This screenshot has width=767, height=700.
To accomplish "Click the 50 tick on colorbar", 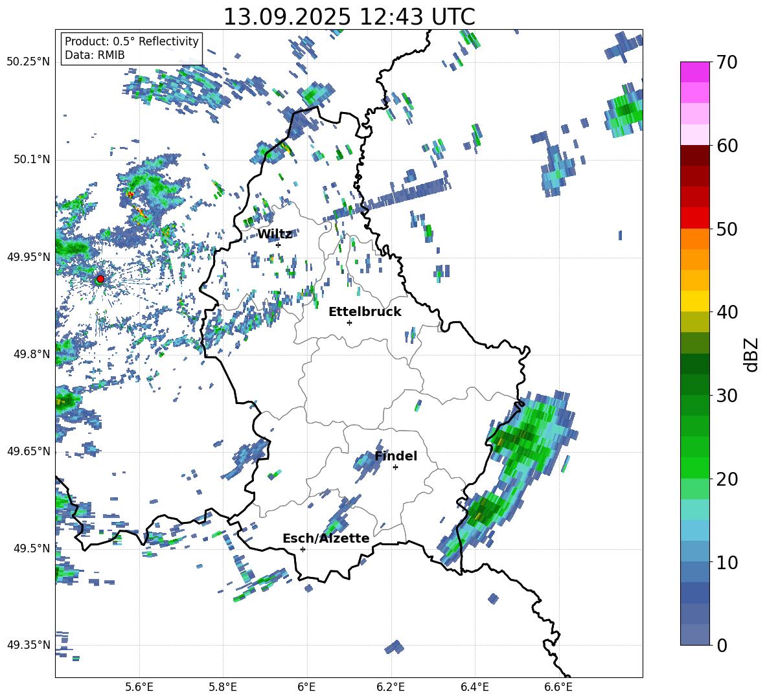I will [x=727, y=229].
